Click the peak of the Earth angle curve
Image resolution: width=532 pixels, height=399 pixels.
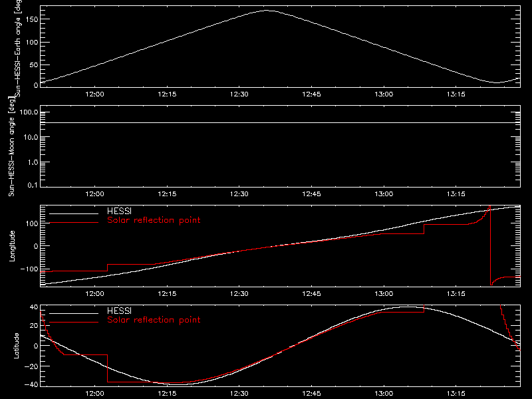tap(267, 11)
